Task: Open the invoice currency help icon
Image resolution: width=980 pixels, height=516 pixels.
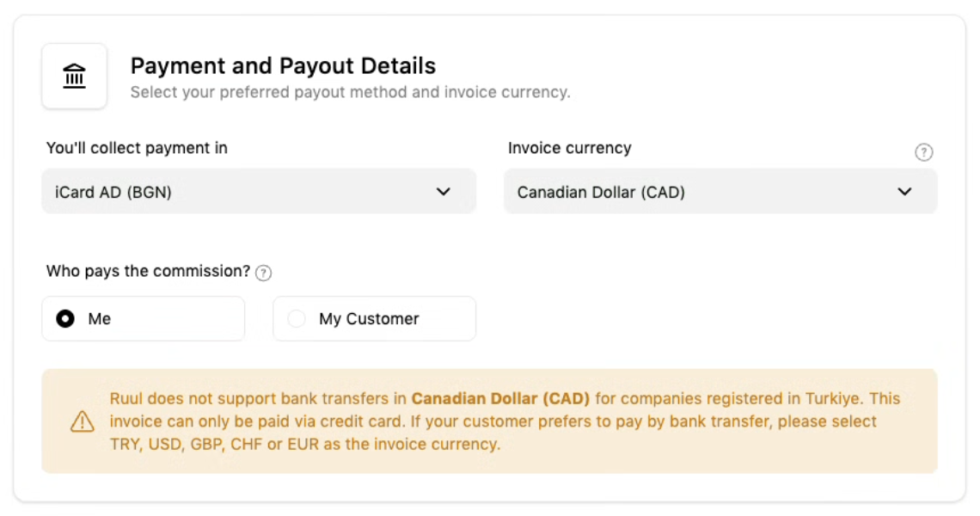Action: coord(923,152)
